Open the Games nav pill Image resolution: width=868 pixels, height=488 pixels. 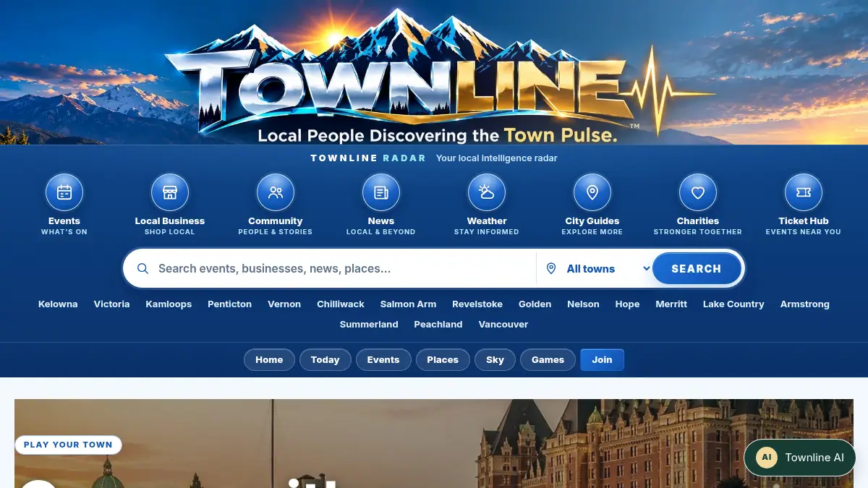tap(548, 359)
